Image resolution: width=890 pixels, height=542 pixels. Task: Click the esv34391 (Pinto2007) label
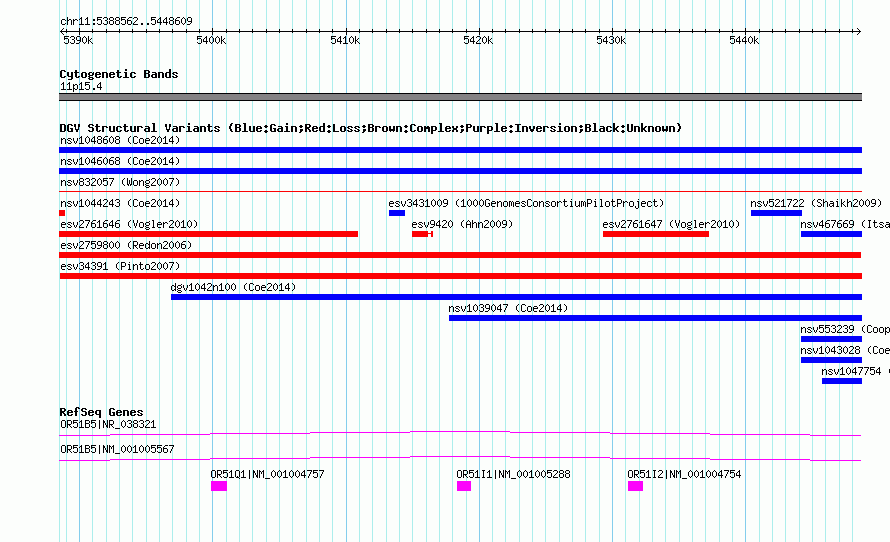coord(120,266)
